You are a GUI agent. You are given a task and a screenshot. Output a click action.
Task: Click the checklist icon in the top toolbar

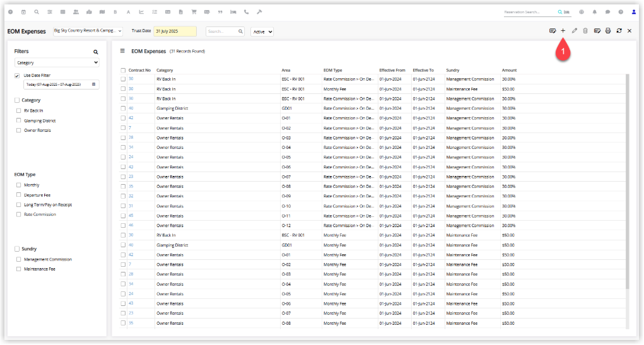coord(155,12)
